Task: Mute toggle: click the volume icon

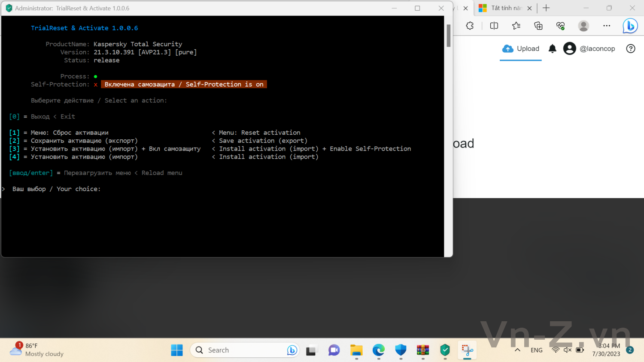Action: [x=568, y=350]
